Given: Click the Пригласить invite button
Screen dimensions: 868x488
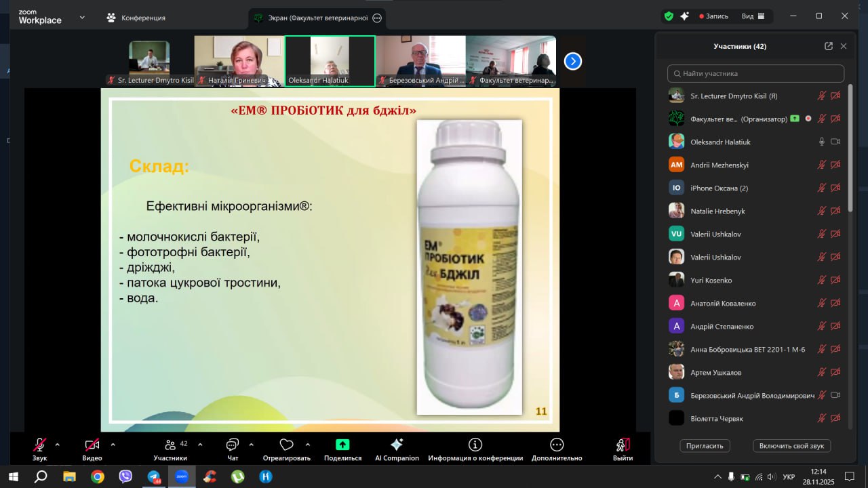Looking at the screenshot, I should tap(705, 445).
